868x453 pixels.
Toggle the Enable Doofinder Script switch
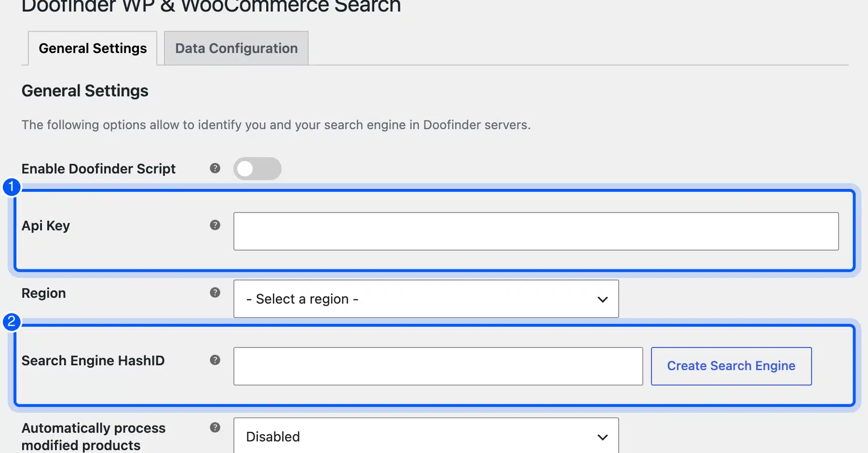pos(258,169)
